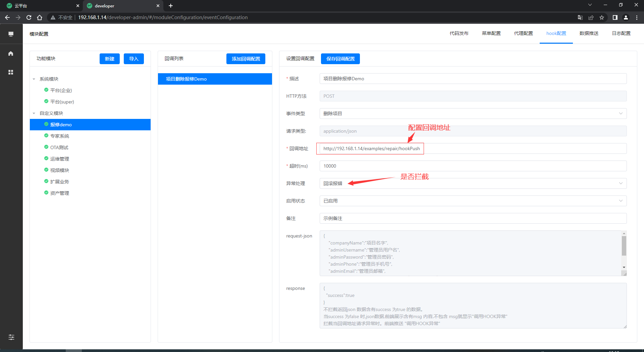Bookmark this page with the star icon
The height and width of the screenshot is (352, 644).
602,17
